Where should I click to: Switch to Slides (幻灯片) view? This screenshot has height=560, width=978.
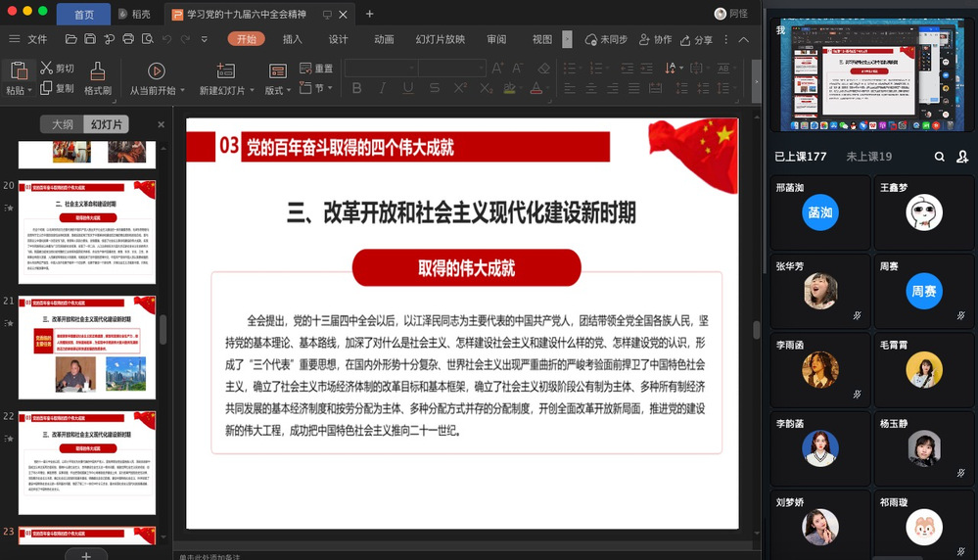tap(106, 124)
